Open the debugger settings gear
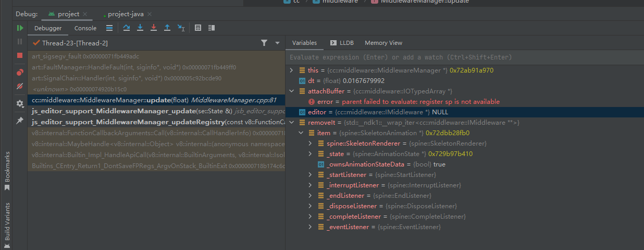The height and width of the screenshot is (250, 644). (x=20, y=104)
